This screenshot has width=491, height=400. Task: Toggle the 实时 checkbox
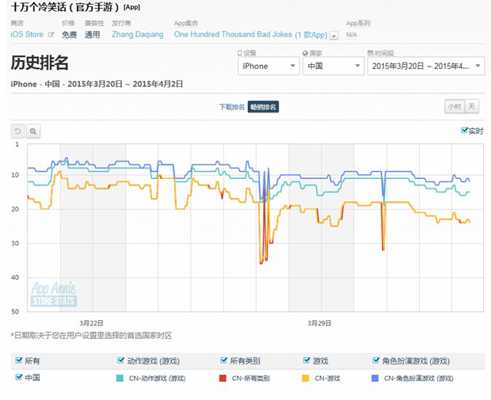(464, 130)
